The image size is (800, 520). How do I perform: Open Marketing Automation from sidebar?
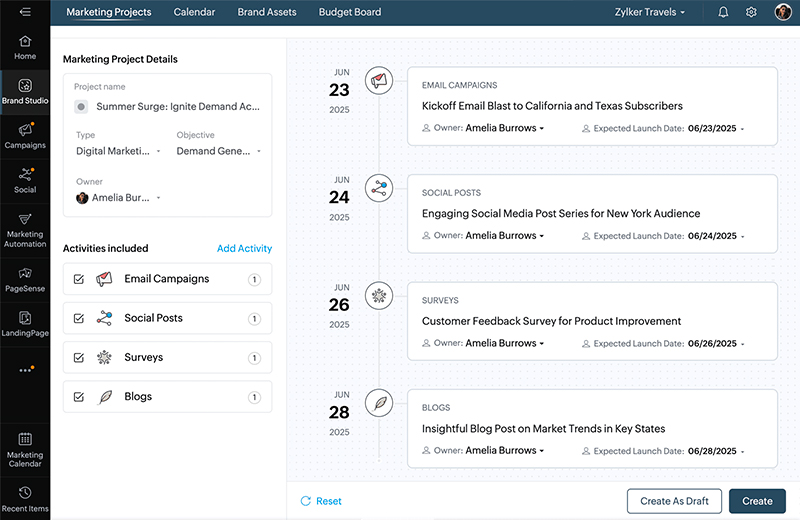click(x=25, y=229)
